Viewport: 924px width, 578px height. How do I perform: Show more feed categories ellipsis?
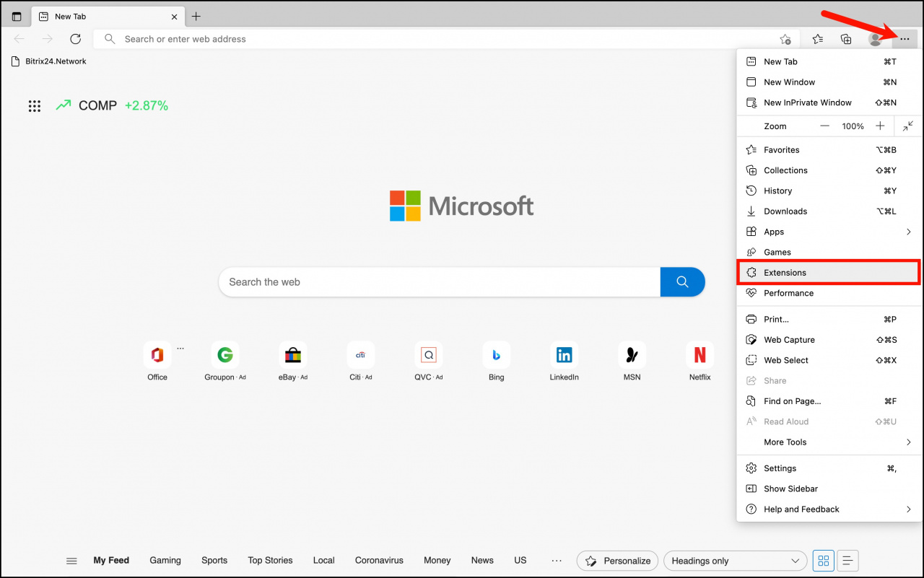557,561
